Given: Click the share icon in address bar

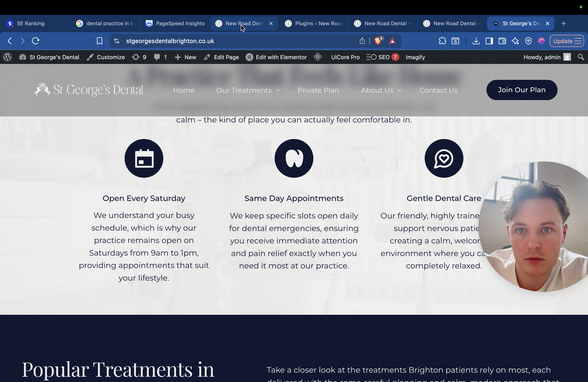Looking at the screenshot, I should pyautogui.click(x=362, y=41).
